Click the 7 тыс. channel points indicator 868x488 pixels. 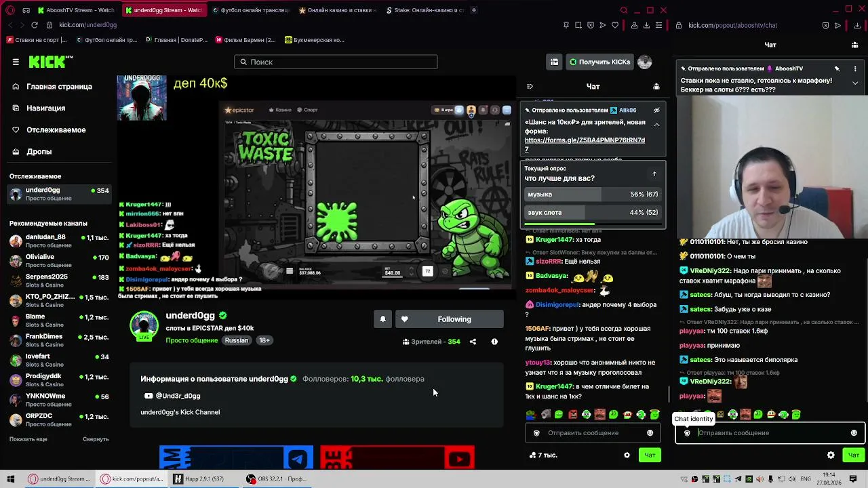coord(543,455)
